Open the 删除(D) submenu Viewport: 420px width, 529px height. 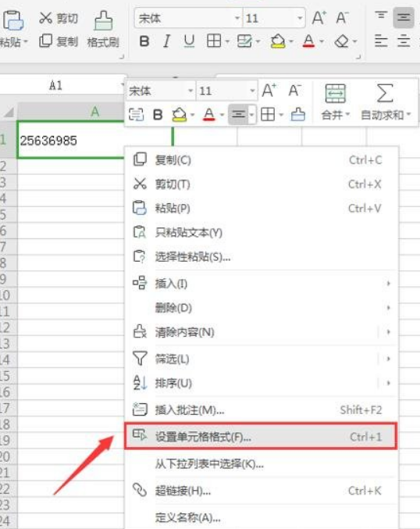262,308
